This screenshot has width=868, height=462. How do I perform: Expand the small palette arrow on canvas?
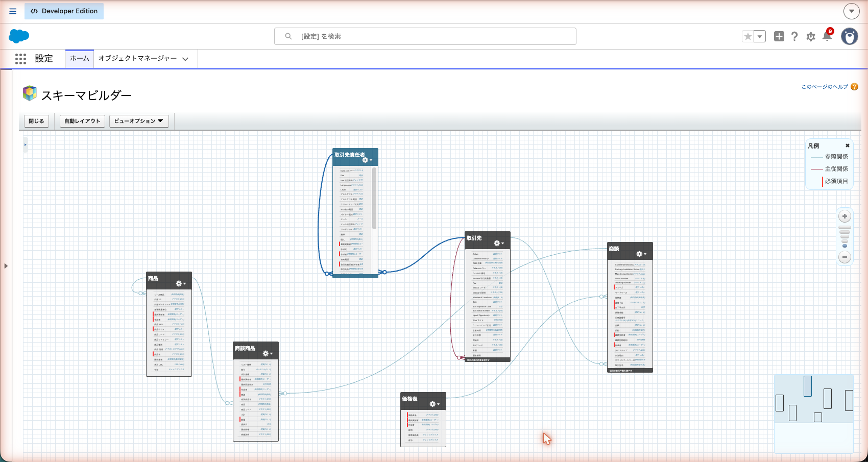[x=25, y=145]
